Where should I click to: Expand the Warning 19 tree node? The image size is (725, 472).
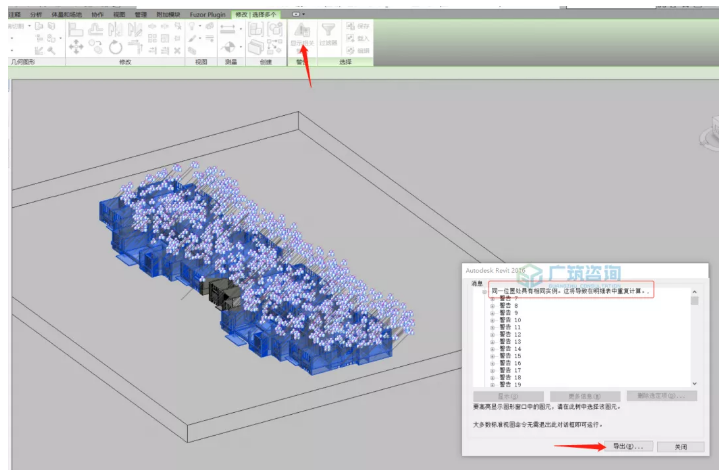[x=493, y=383]
